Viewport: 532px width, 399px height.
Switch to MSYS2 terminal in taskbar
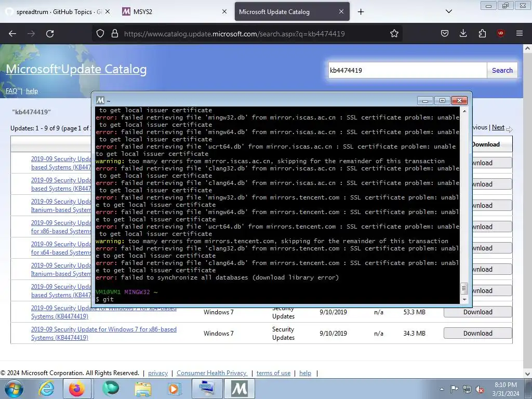tap(239, 389)
